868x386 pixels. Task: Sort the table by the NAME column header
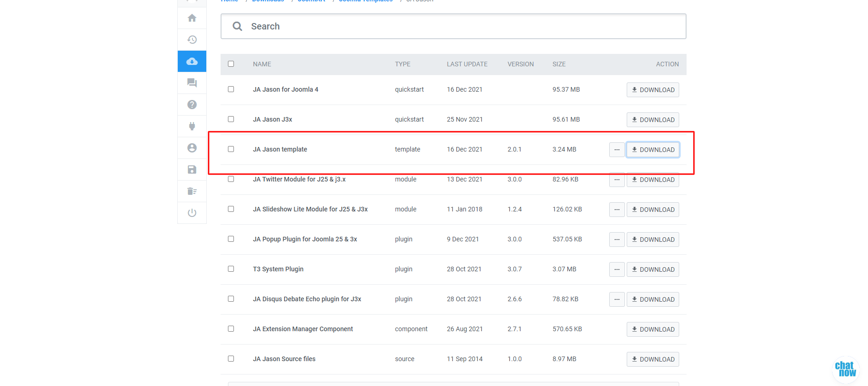(262, 64)
